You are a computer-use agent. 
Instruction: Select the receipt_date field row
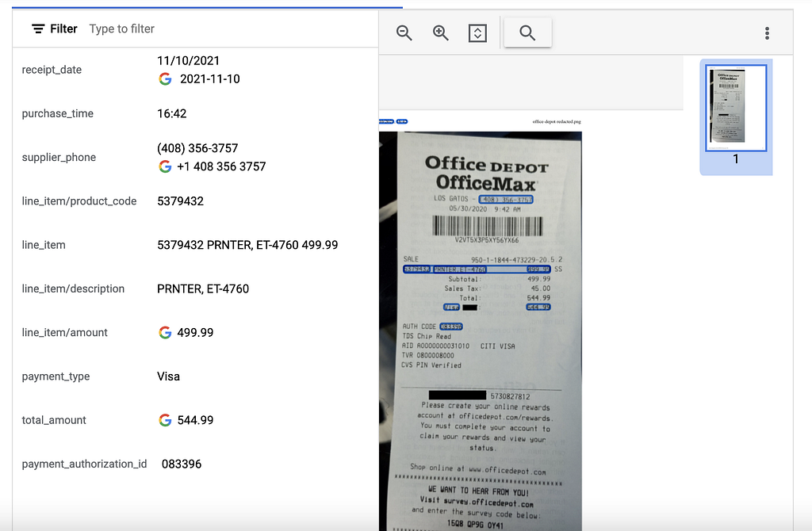pyautogui.click(x=195, y=70)
